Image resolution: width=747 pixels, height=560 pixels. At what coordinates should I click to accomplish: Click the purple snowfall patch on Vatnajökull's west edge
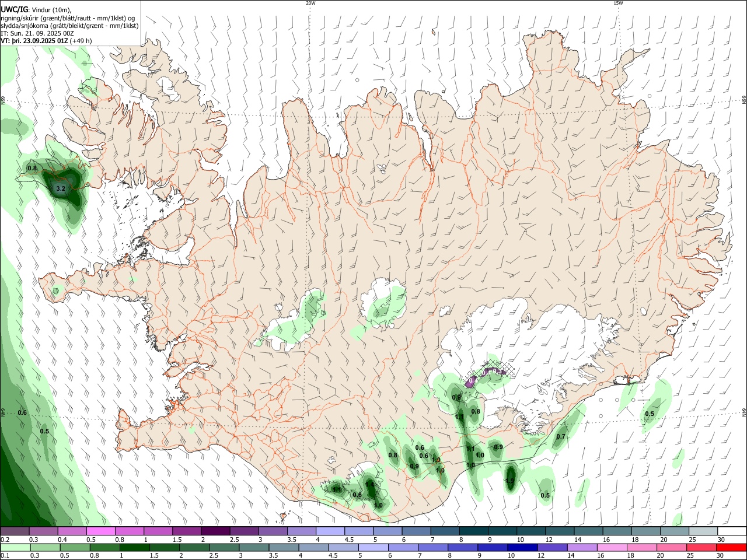[x=472, y=381]
